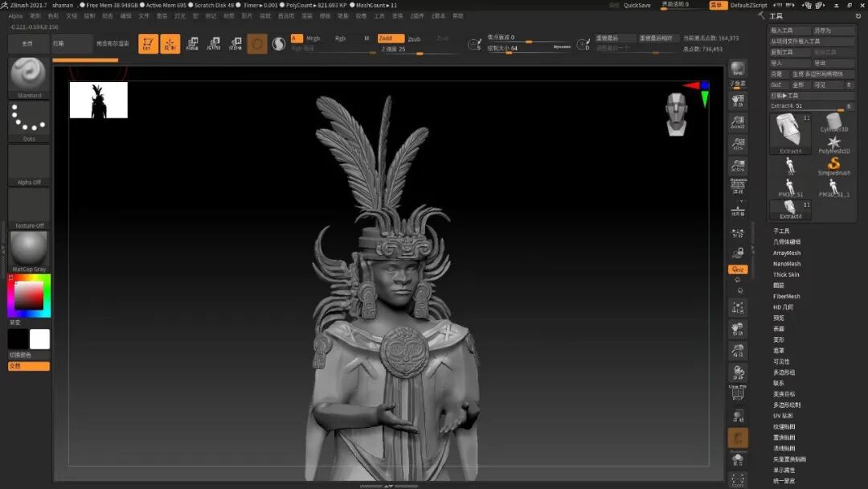Click the main color picker square
868x489 pixels.
(x=29, y=295)
